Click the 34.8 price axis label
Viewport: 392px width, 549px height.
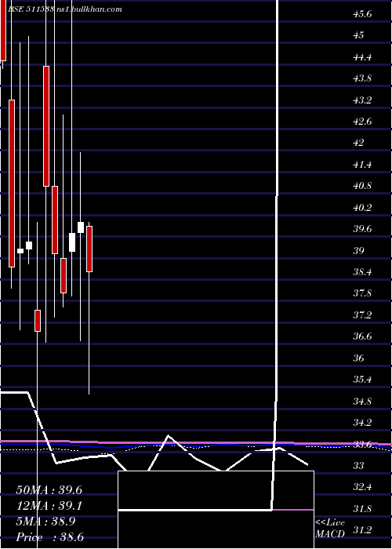coord(362,402)
